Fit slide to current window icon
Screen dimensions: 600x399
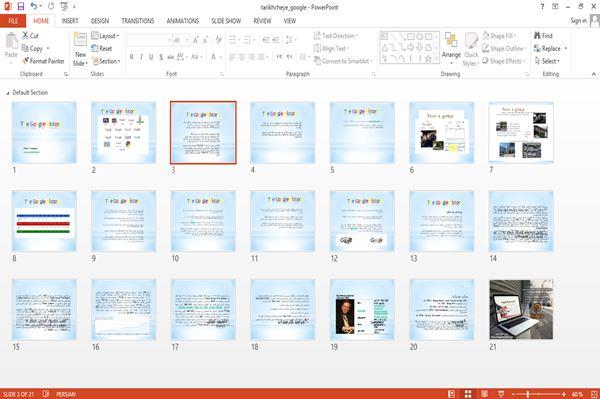[x=594, y=394]
